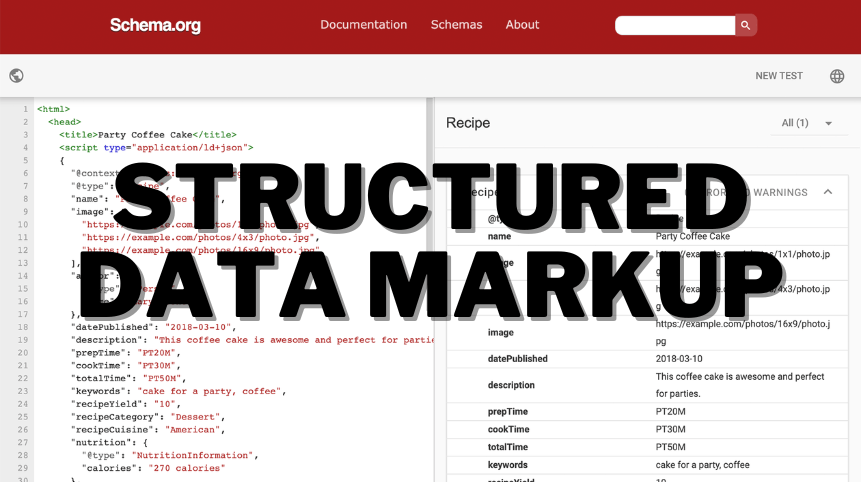Open the About menu item

click(x=522, y=25)
